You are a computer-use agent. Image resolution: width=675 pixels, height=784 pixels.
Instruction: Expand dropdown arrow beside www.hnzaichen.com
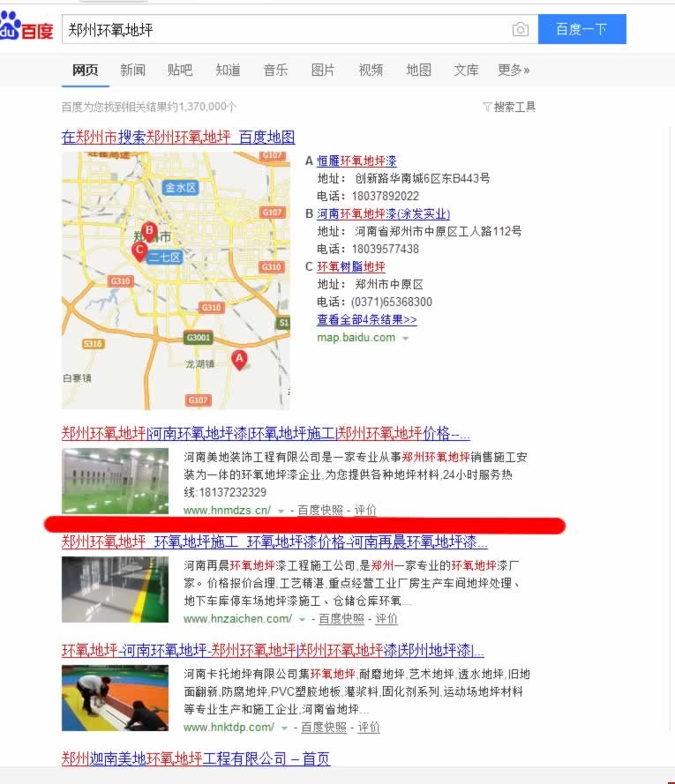click(x=302, y=619)
